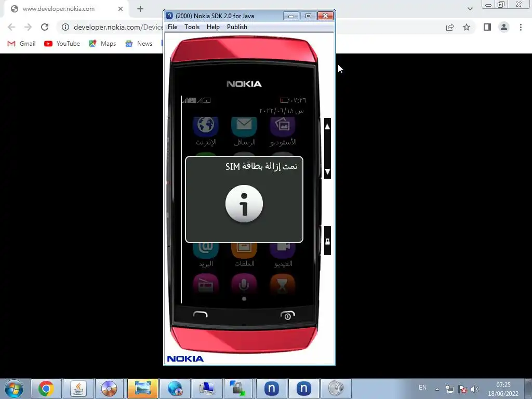Open the globe browser icon in taskbar
Image resolution: width=532 pixels, height=399 pixels.
(x=175, y=389)
